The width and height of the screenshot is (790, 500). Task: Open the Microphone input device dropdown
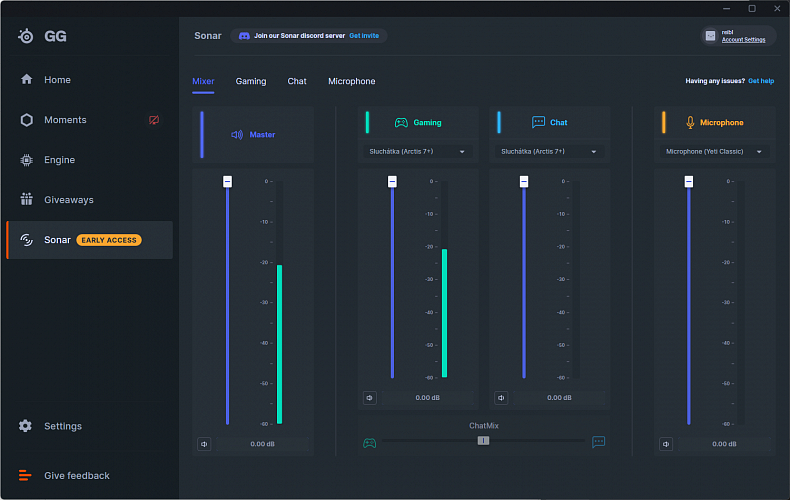[714, 152]
